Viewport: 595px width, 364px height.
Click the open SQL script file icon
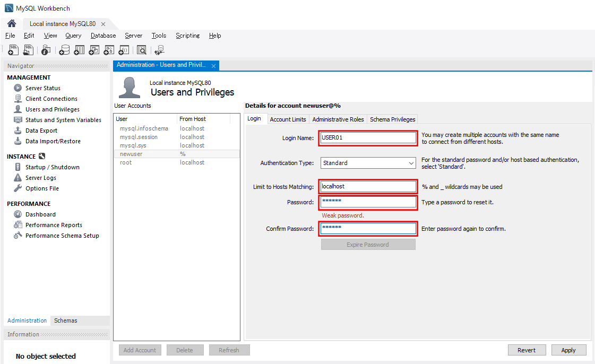(x=29, y=50)
